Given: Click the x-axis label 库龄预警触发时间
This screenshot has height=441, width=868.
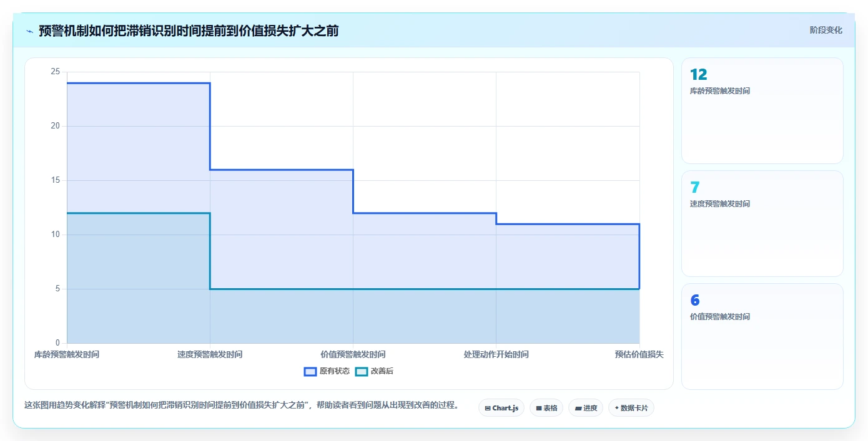Looking at the screenshot, I should point(67,354).
